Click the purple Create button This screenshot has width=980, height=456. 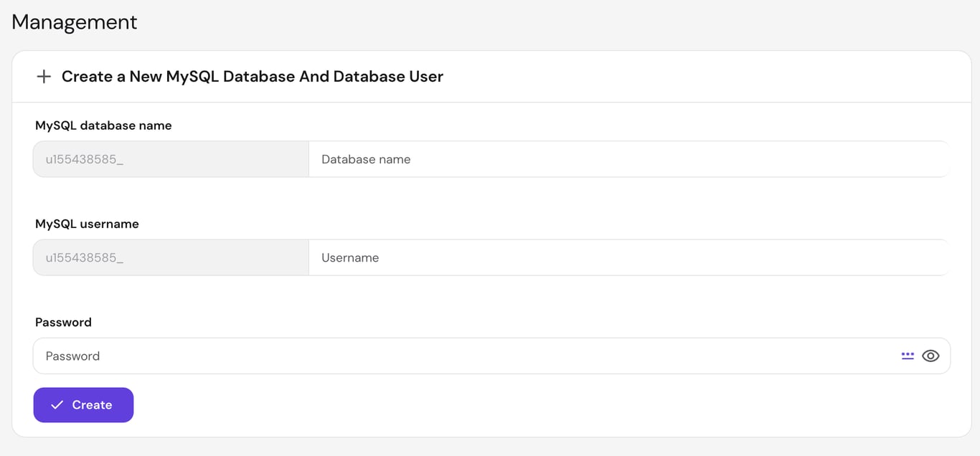tap(83, 405)
